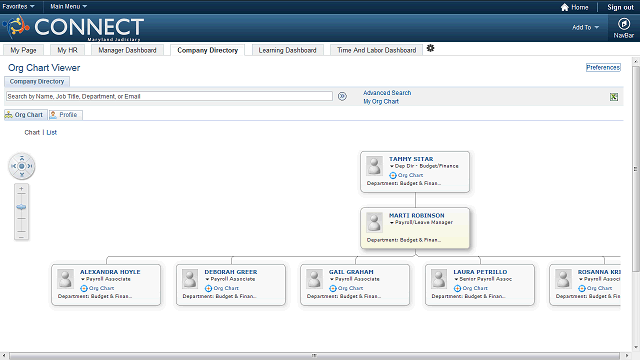Expand the Add To dropdown

585,27
